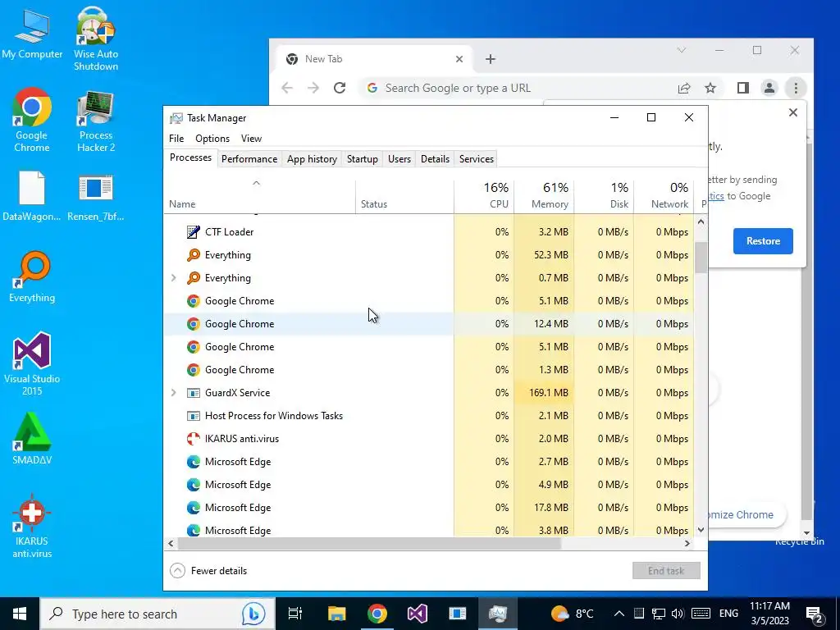This screenshot has width=840, height=630.
Task: Open the Wise Auto Shutdown desktop icon
Action: (96, 39)
